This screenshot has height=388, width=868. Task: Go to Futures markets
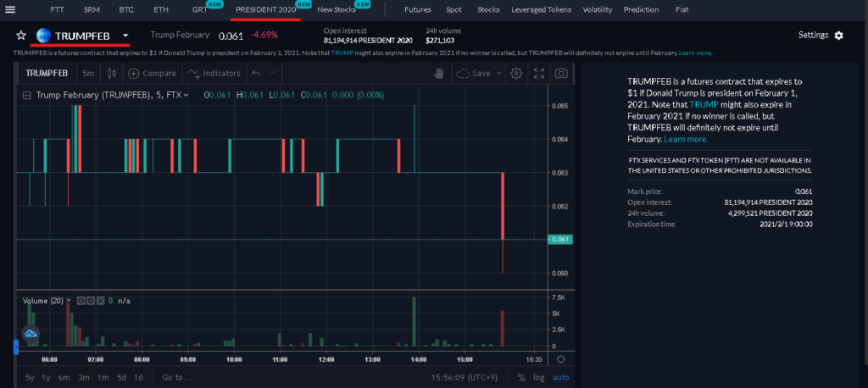coord(417,10)
